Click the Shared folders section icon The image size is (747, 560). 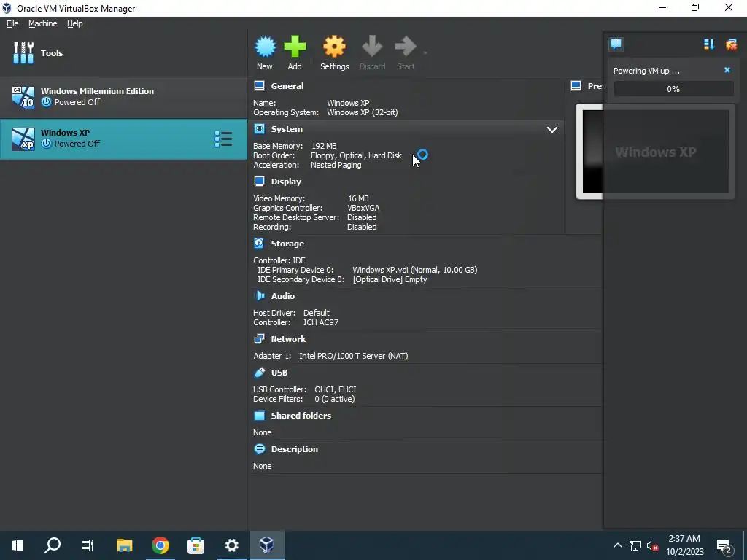pyautogui.click(x=259, y=415)
